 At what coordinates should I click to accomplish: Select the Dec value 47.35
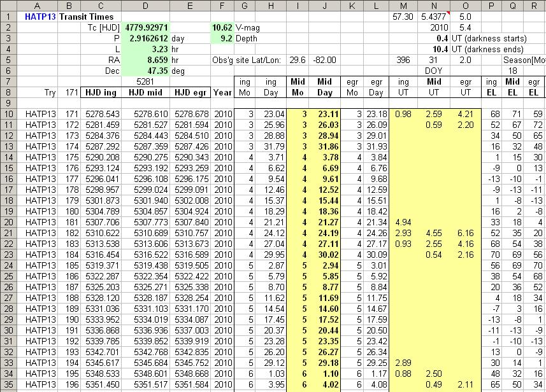[145, 71]
